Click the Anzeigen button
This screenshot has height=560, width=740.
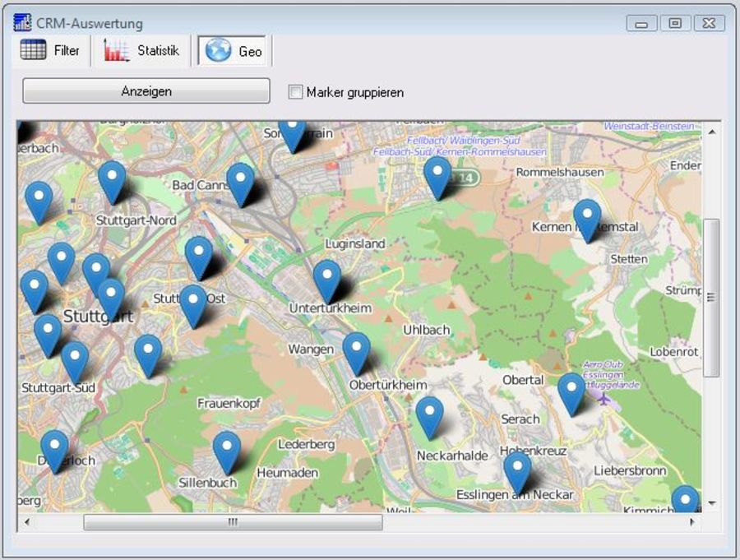click(x=146, y=90)
